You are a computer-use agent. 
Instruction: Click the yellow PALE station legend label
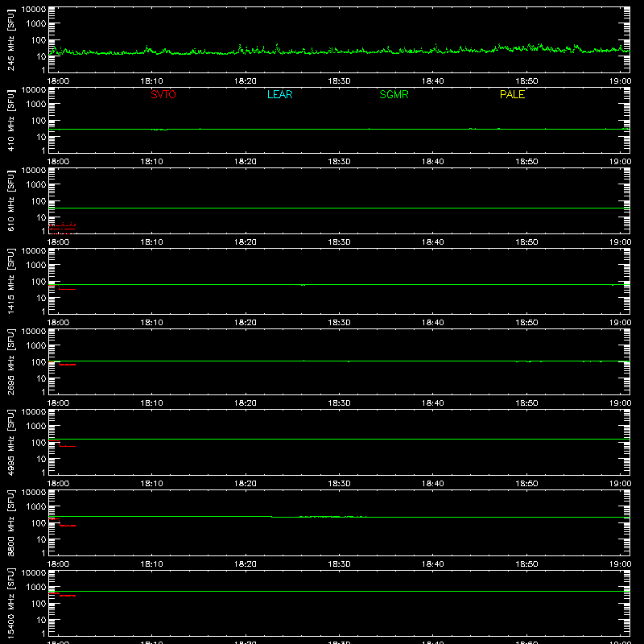[x=512, y=94]
